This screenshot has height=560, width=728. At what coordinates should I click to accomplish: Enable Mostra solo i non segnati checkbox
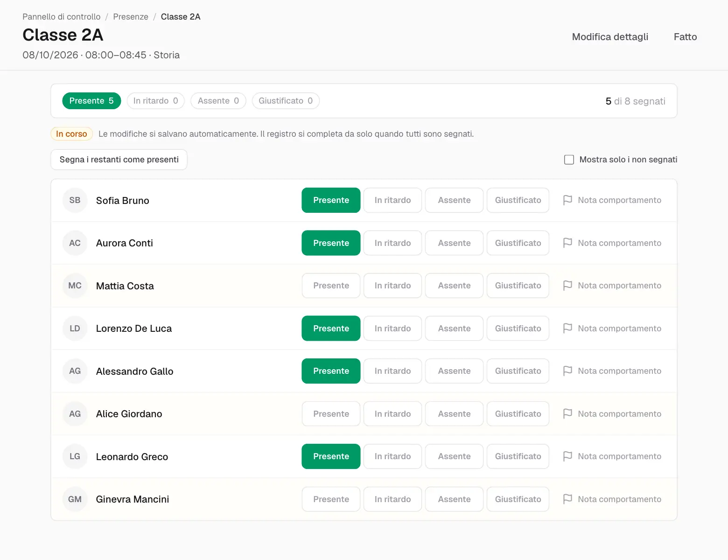569,160
